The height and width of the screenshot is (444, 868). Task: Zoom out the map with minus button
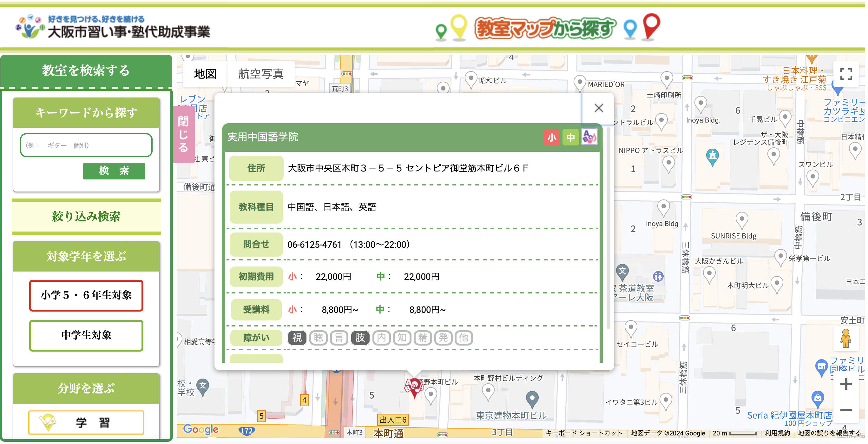[845, 410]
